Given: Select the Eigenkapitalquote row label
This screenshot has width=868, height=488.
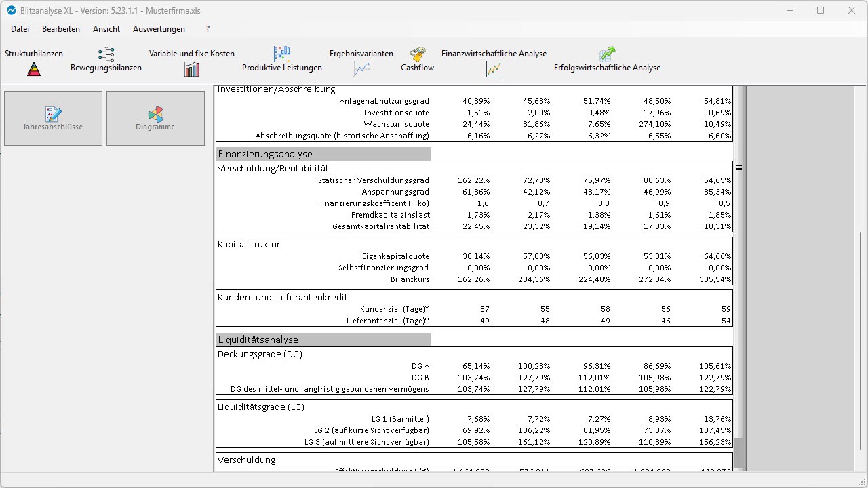Looking at the screenshot, I should [x=395, y=256].
